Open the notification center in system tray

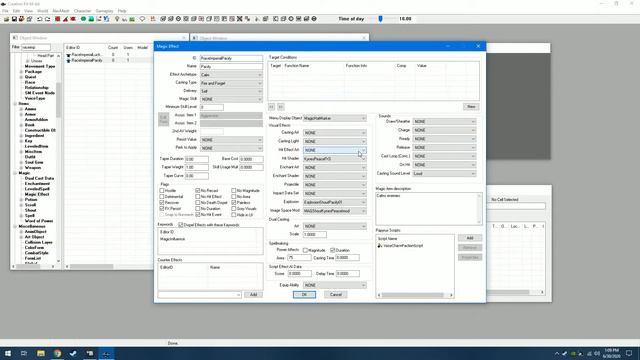tap(629, 353)
